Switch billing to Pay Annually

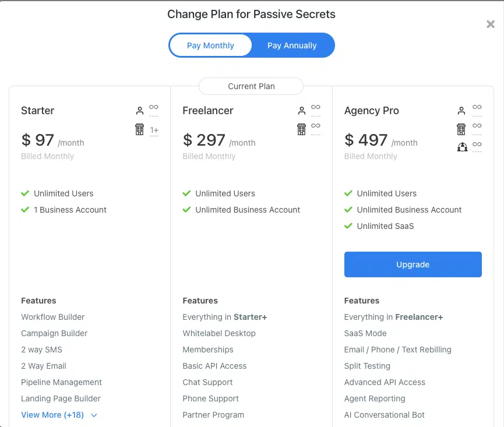(292, 45)
